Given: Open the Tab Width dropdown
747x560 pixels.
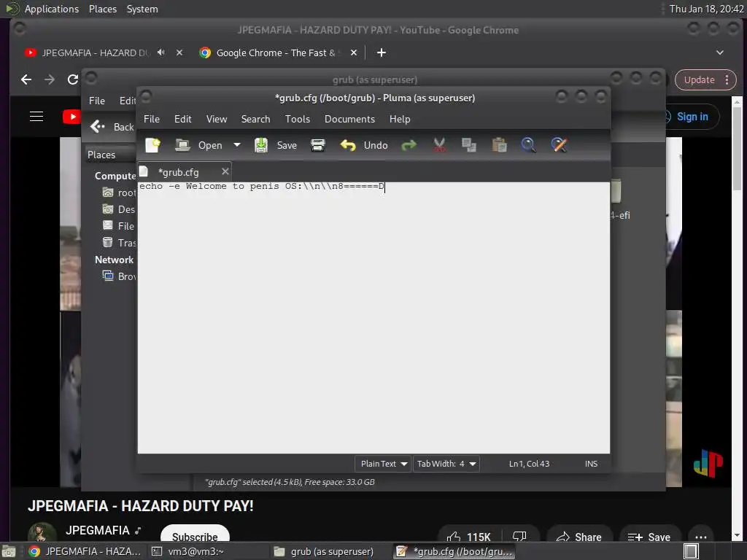Looking at the screenshot, I should [x=446, y=463].
